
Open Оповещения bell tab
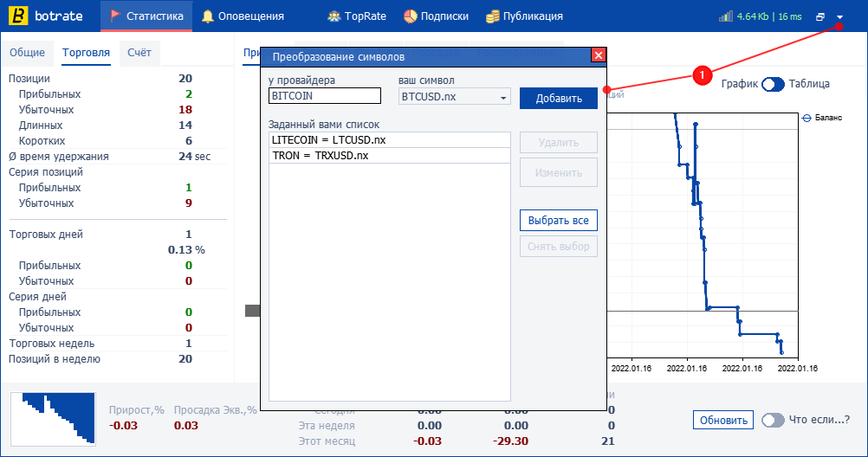coord(243,16)
